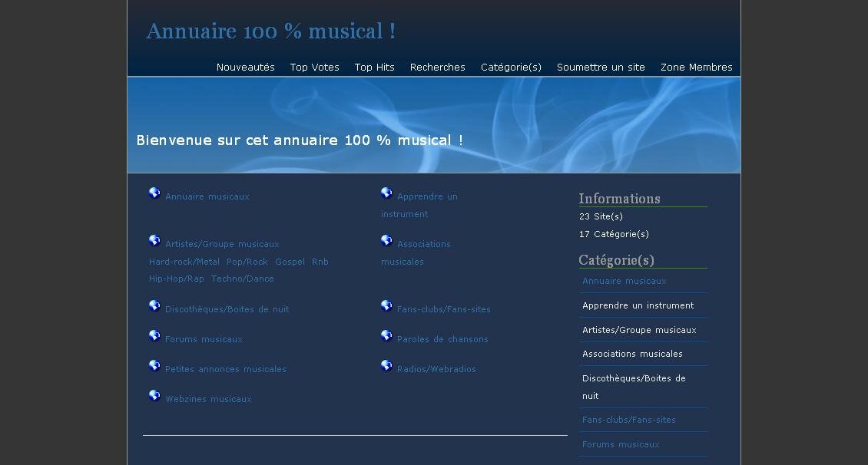
Task: Click the globe icon beside Fans-clubs/Fans-sites in the main list
Action: [x=386, y=305]
